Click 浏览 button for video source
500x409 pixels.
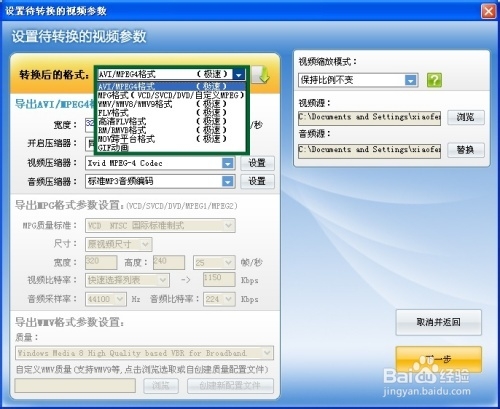pyautogui.click(x=466, y=117)
